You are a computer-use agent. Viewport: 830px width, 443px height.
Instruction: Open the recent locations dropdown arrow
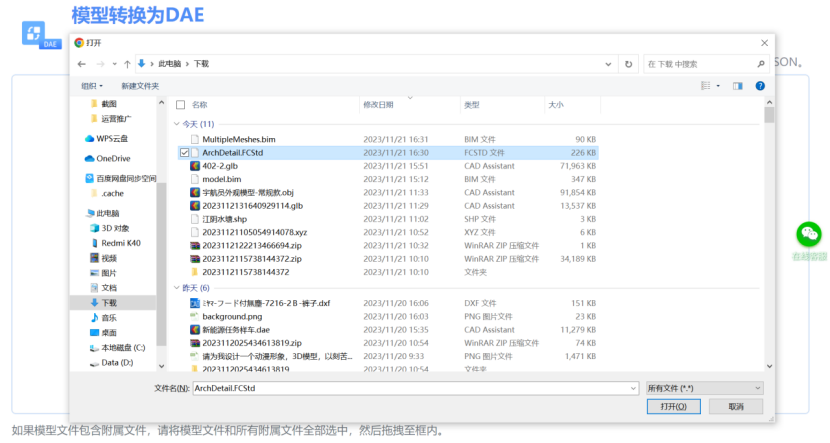point(114,64)
